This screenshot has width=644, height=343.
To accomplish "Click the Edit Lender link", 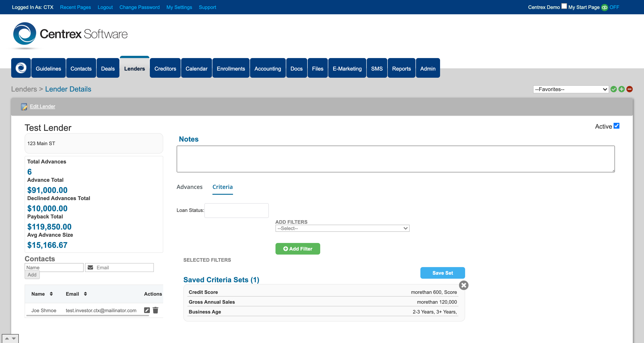I will point(42,106).
